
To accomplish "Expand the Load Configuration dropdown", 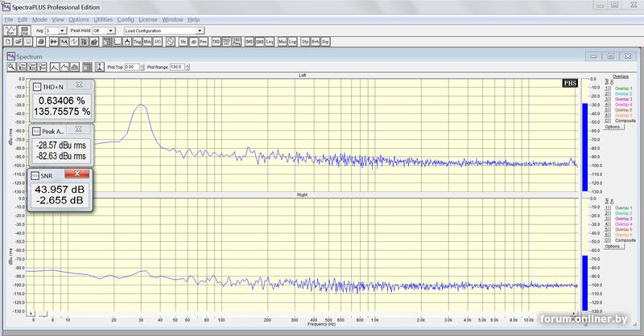I will tap(200, 31).
